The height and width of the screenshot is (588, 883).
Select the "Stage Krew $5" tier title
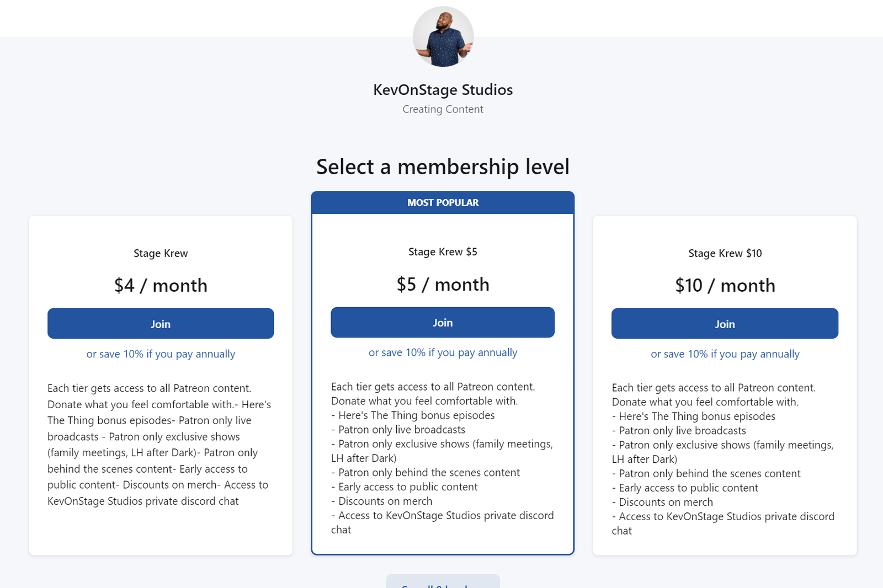pos(443,252)
